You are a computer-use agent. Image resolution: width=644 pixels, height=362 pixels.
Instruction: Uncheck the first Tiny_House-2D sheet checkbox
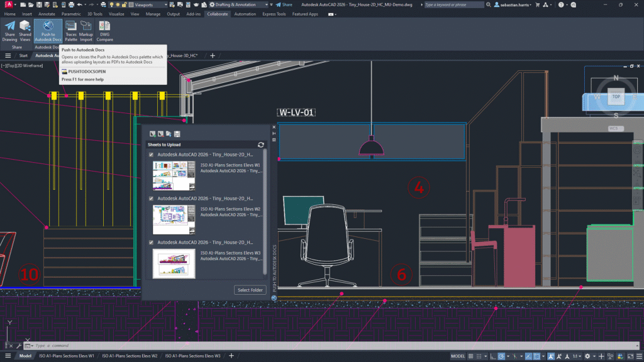tap(150, 155)
